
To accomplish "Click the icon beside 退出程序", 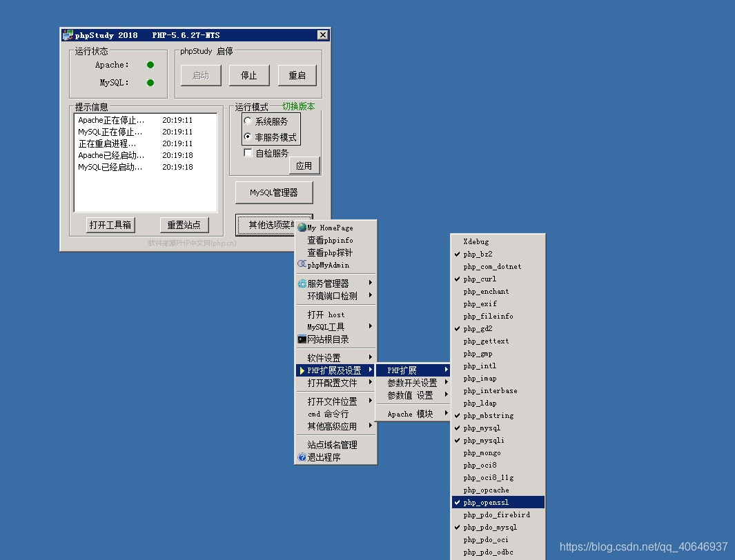I will click(x=302, y=457).
